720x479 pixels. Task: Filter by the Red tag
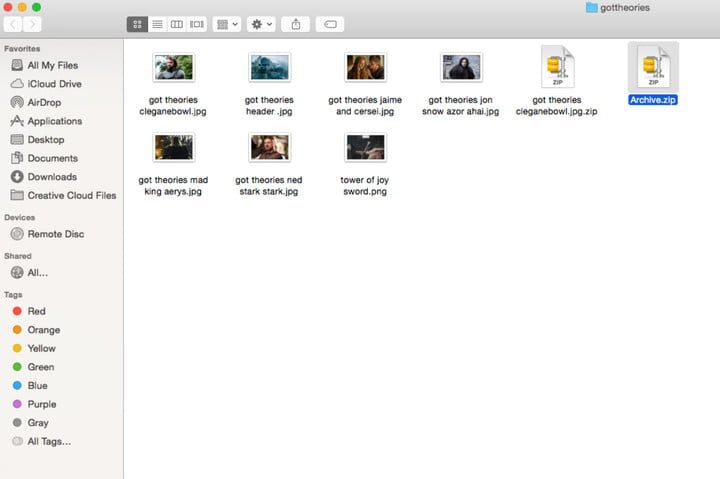(x=36, y=311)
